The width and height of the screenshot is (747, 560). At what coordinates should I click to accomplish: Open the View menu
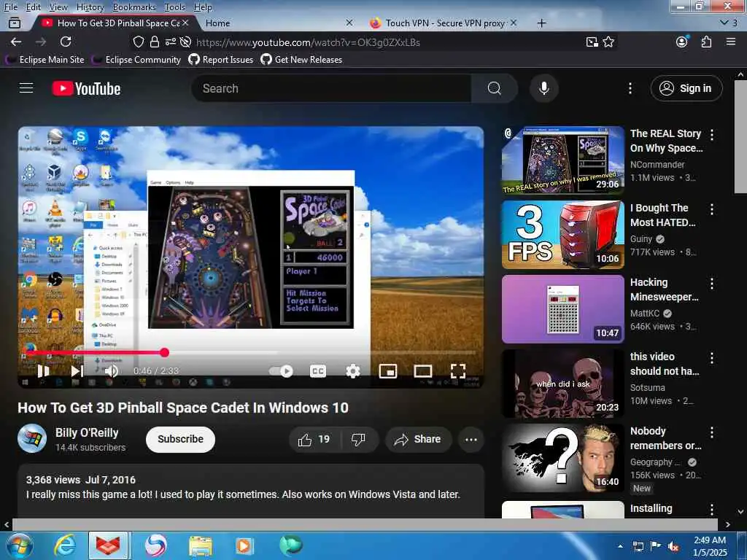58,7
